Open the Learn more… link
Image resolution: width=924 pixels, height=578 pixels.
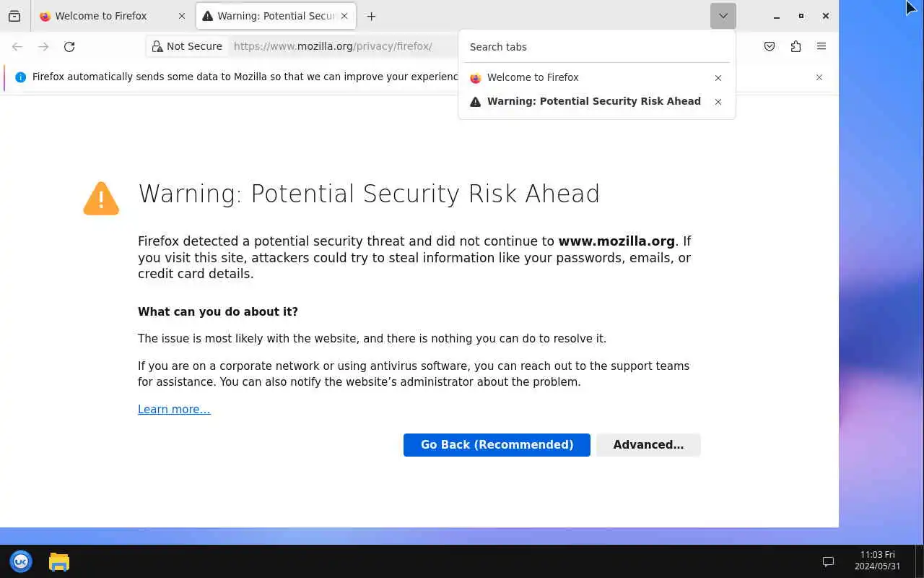click(x=174, y=410)
